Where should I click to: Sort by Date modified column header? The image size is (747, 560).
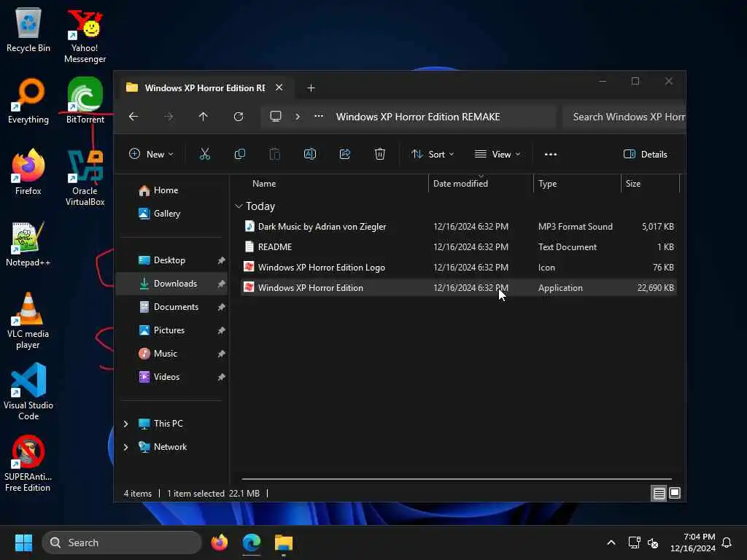[460, 183]
